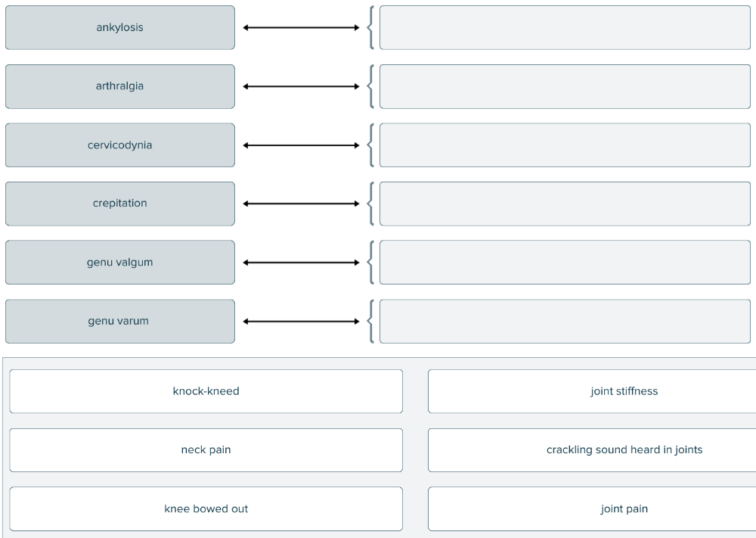Select the knee bowed out answer tile
Screen dimensions: 756x538
(206, 508)
